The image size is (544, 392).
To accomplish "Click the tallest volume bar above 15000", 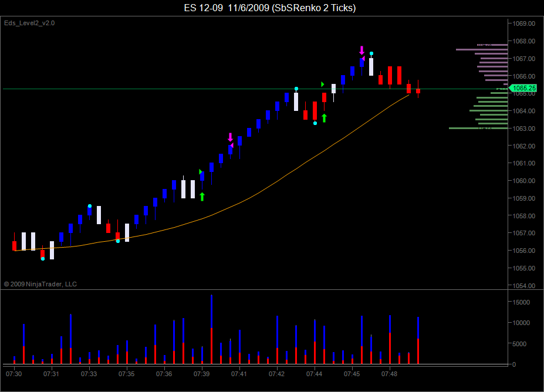I will point(212,329).
